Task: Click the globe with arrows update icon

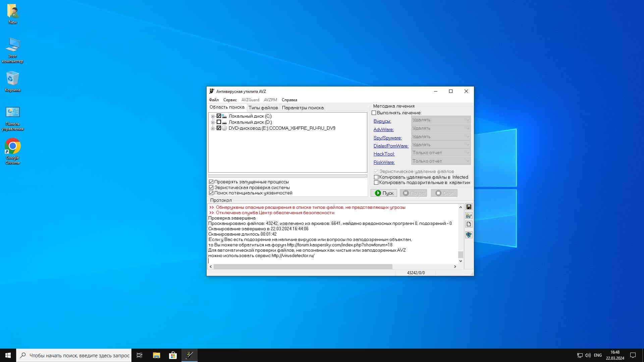Action: click(469, 235)
